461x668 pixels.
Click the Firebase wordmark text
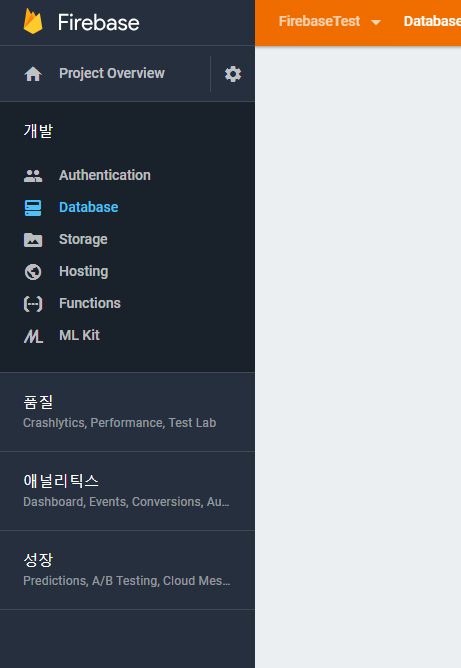[x=98, y=22]
